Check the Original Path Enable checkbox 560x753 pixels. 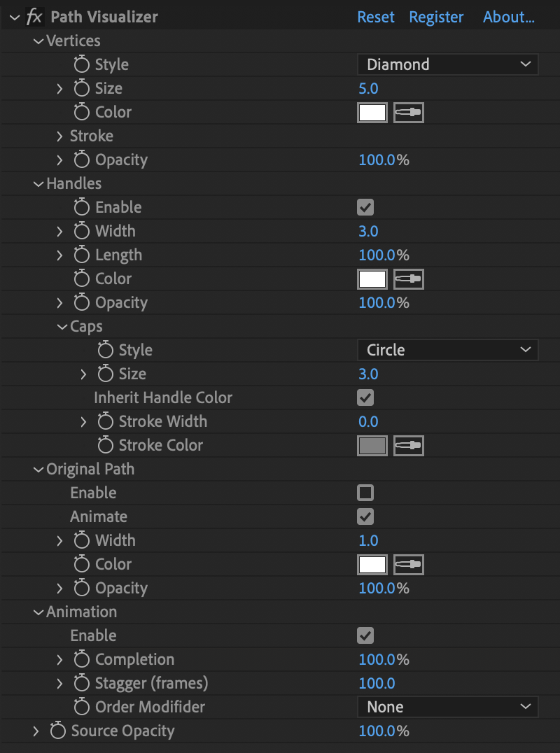(x=365, y=493)
